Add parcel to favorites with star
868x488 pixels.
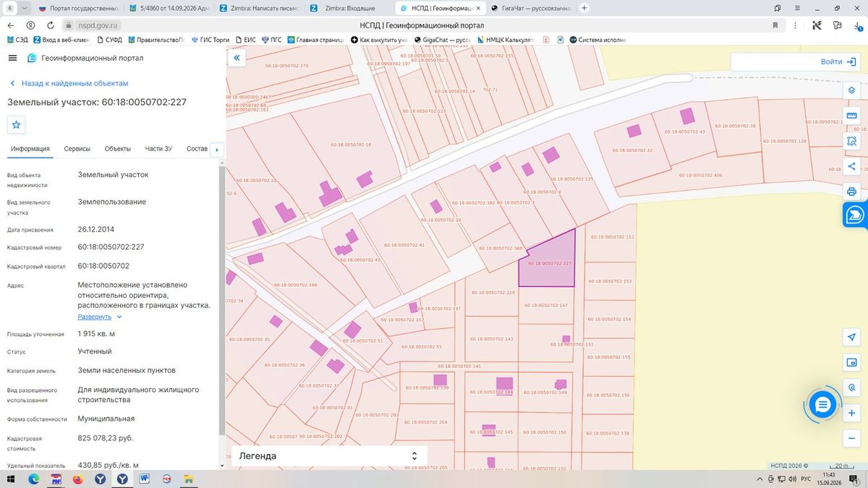click(17, 124)
